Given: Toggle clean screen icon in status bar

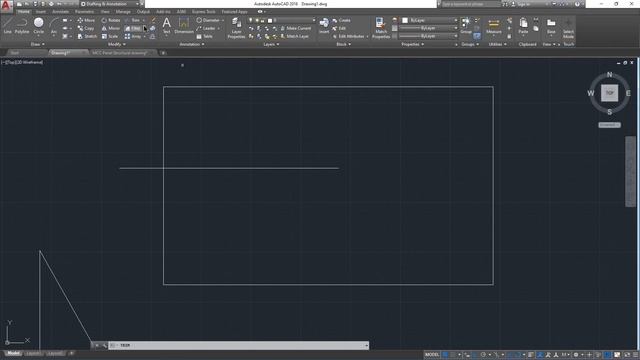Looking at the screenshot, I should 627,355.
